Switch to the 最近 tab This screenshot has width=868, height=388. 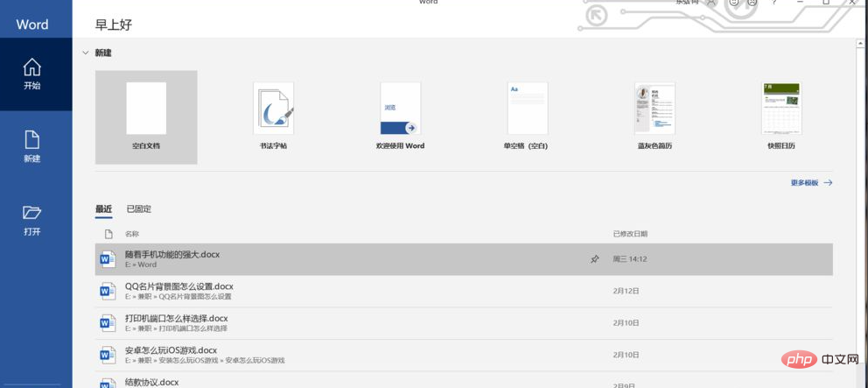tap(103, 209)
